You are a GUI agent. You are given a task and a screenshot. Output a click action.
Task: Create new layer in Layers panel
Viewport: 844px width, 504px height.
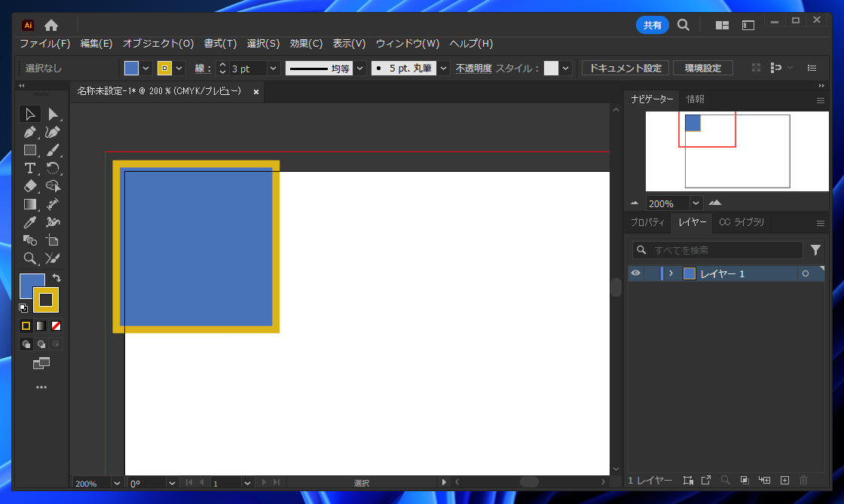[x=784, y=480]
